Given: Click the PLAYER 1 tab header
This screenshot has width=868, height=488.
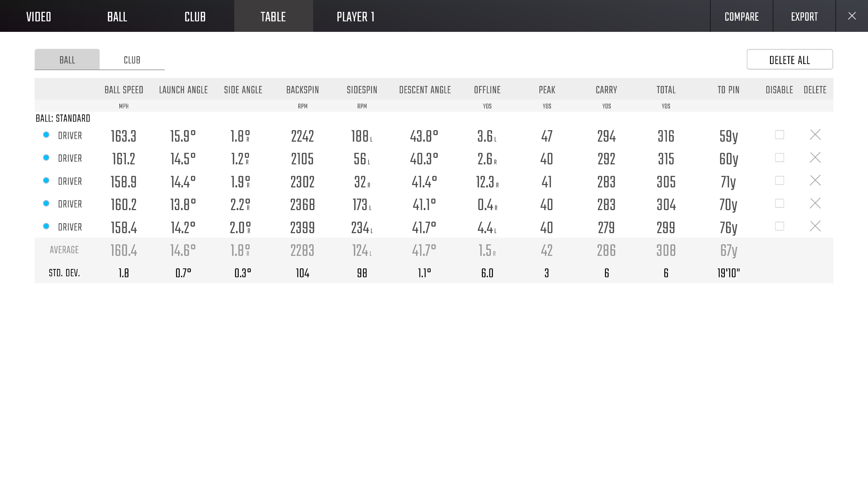Looking at the screenshot, I should point(355,16).
